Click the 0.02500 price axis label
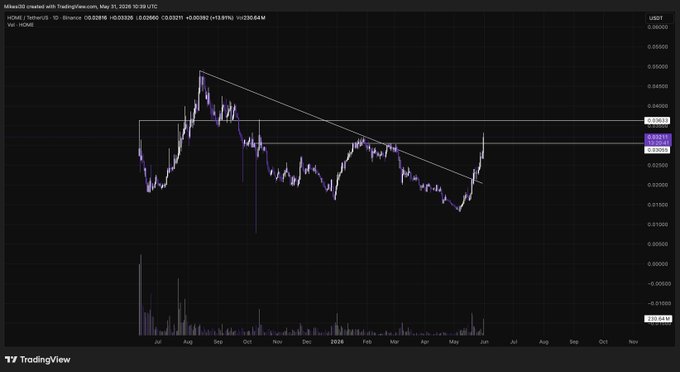This screenshot has width=680, height=372. [657, 165]
